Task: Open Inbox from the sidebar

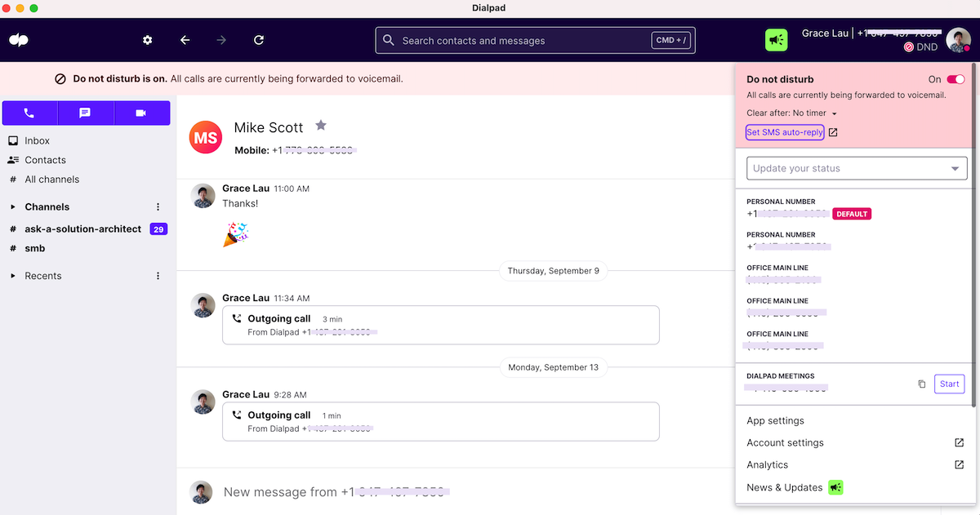Action: click(38, 140)
